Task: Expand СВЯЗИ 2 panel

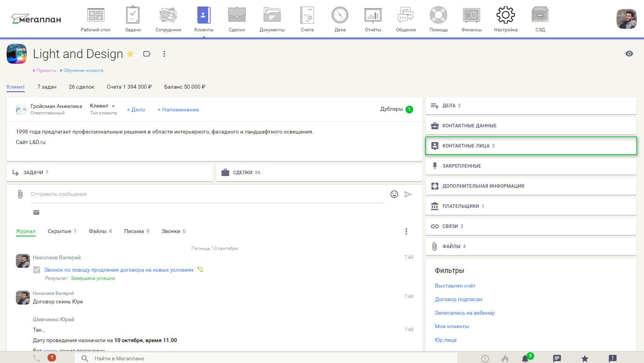Action: pyautogui.click(x=531, y=226)
